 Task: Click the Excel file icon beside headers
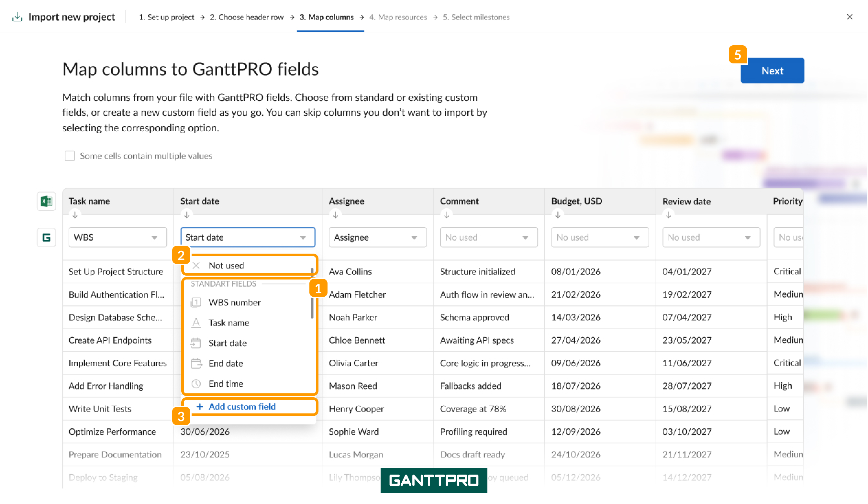coord(46,202)
